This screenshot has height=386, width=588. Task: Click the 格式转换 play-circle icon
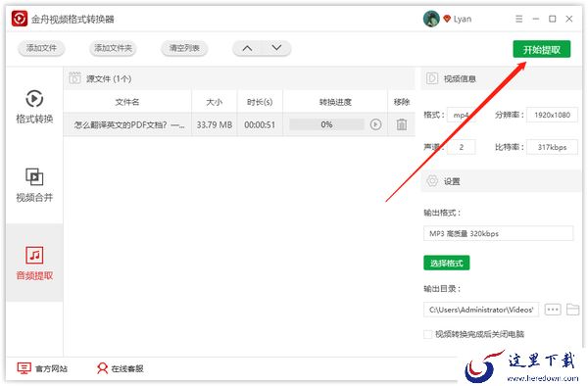click(34, 99)
